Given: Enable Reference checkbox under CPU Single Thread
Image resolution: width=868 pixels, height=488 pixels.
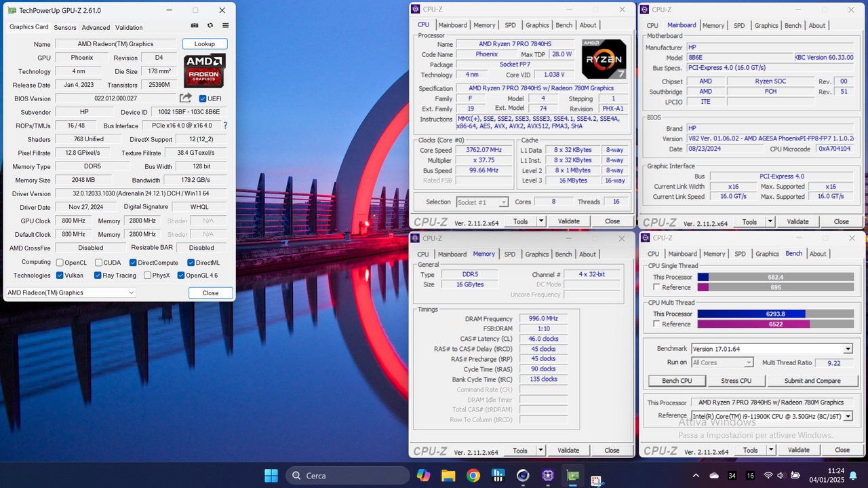Looking at the screenshot, I should (656, 287).
